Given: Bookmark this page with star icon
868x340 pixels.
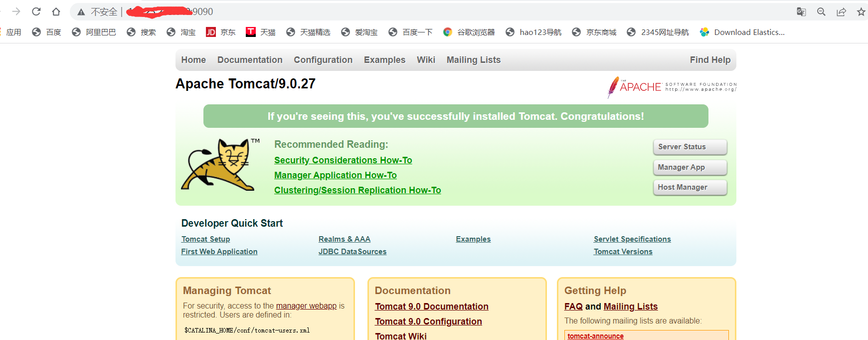Looking at the screenshot, I should point(861,11).
